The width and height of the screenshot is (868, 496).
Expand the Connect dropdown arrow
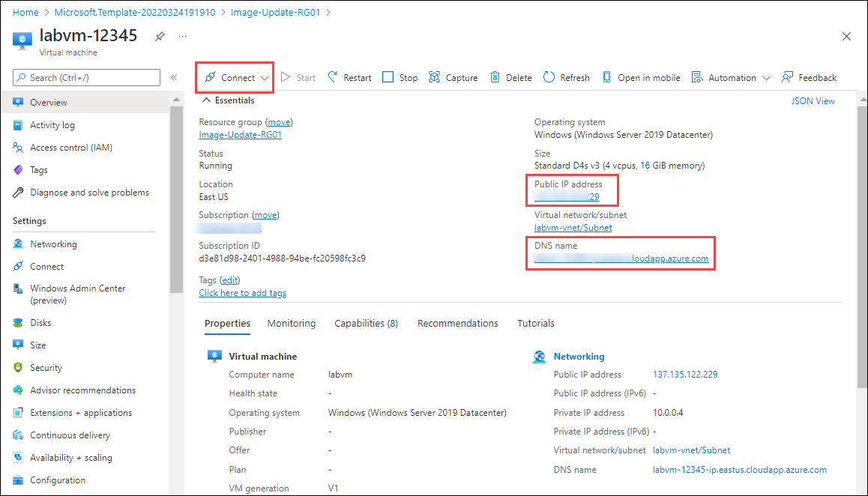[x=265, y=78]
